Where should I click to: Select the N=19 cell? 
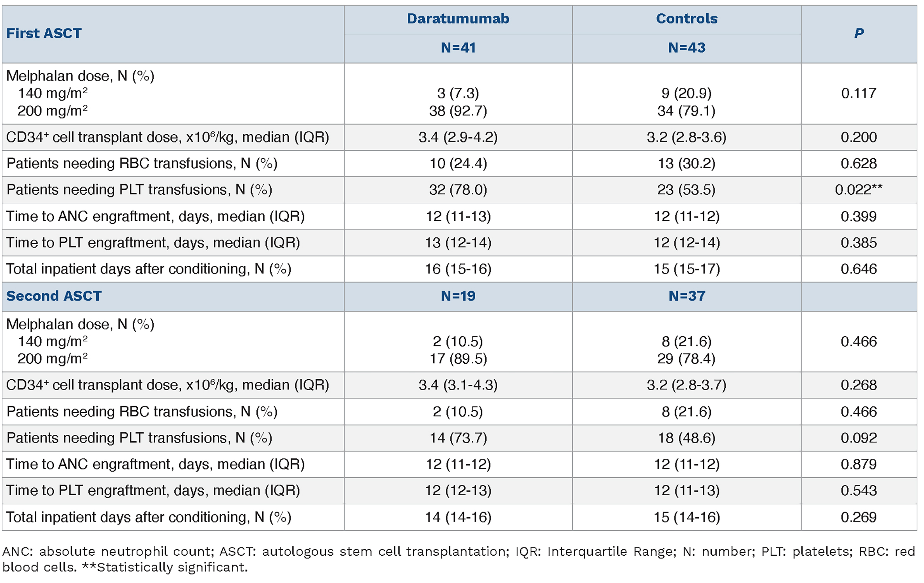(458, 296)
